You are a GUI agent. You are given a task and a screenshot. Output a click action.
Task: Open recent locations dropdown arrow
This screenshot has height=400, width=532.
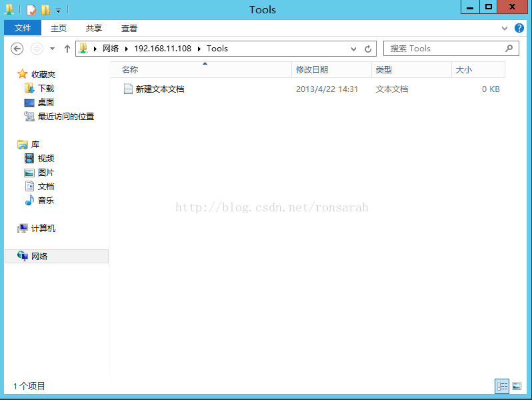pyautogui.click(x=52, y=49)
